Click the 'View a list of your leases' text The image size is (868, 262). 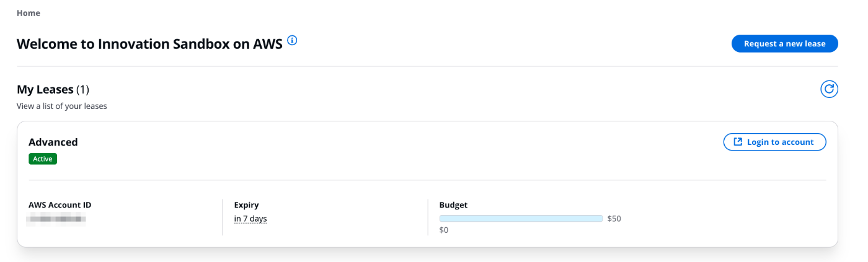coord(62,106)
